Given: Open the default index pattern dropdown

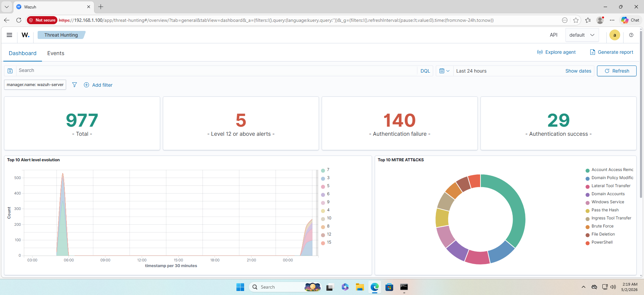Looking at the screenshot, I should (x=582, y=35).
